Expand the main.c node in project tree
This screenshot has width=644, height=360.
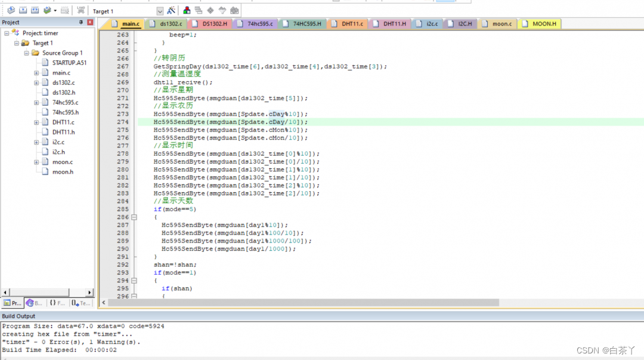(x=36, y=73)
